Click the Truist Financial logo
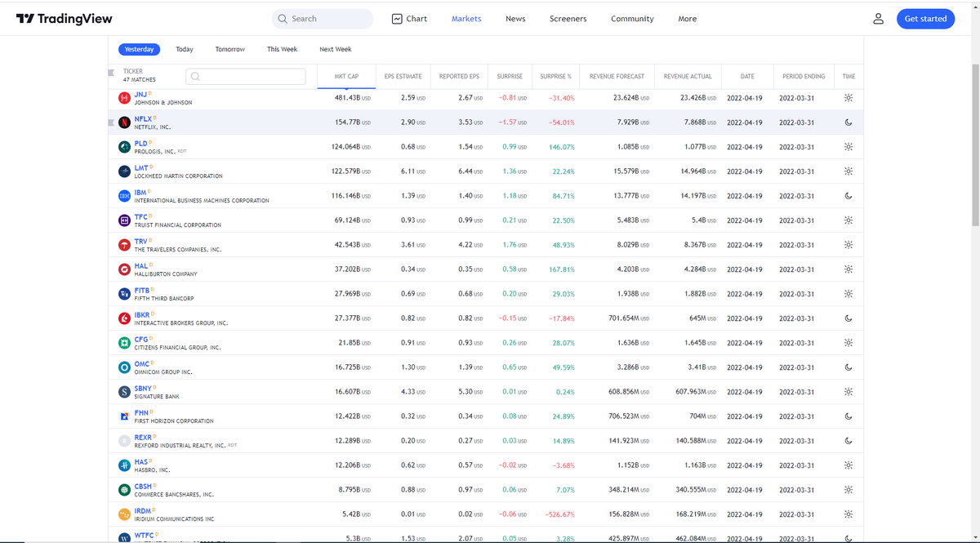The height and width of the screenshot is (543, 980). [x=124, y=220]
